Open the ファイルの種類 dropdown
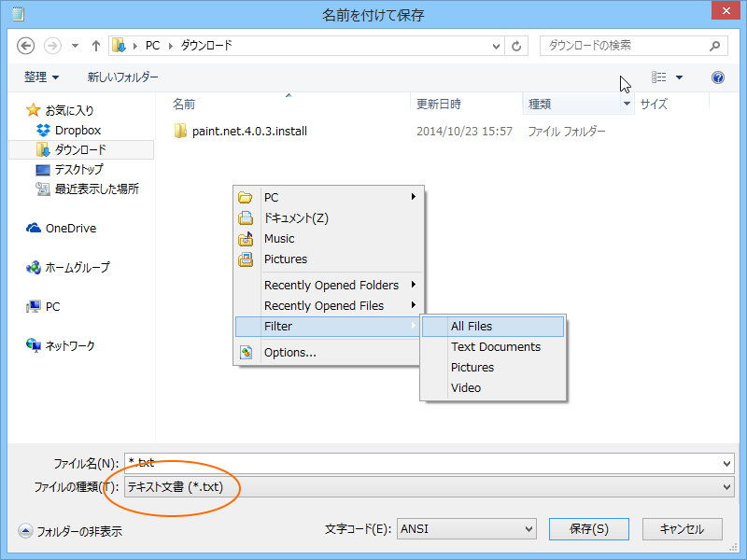The width and height of the screenshot is (747, 560). click(726, 486)
